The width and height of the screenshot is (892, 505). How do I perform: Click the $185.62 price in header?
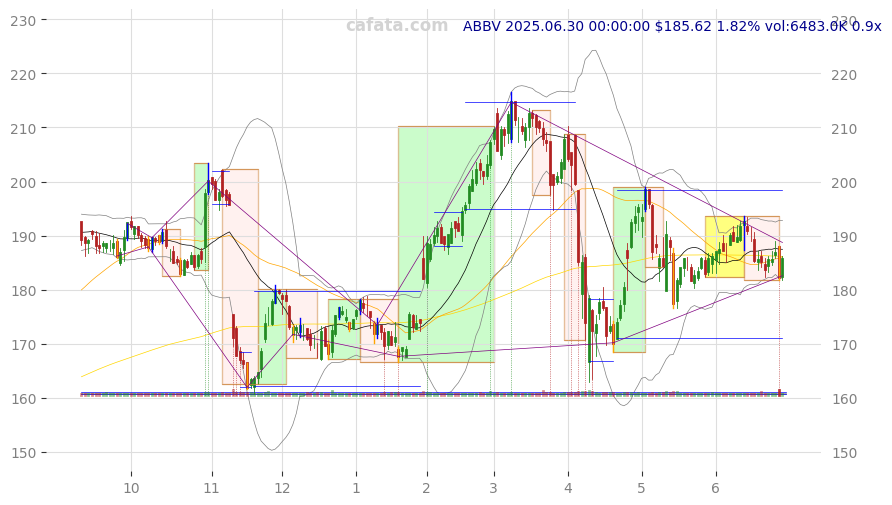click(x=683, y=26)
